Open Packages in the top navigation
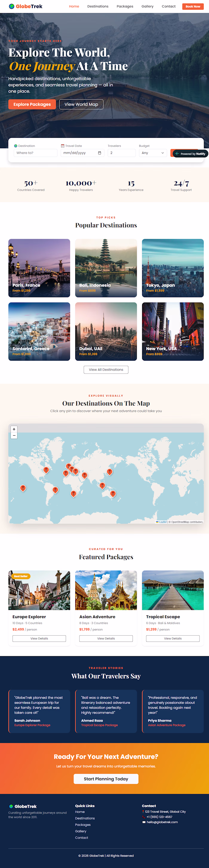209x868 pixels. (x=125, y=6)
